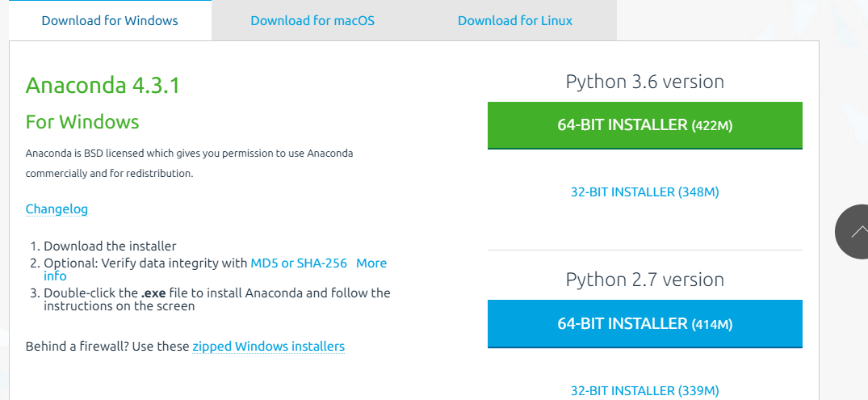Open the Changelog link
Image resolution: width=868 pixels, height=400 pixels.
tap(57, 209)
